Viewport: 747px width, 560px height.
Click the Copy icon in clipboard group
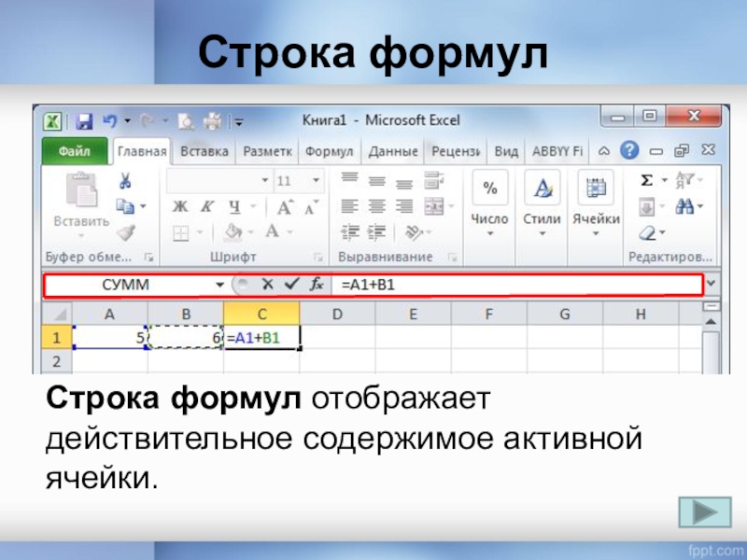click(x=125, y=206)
